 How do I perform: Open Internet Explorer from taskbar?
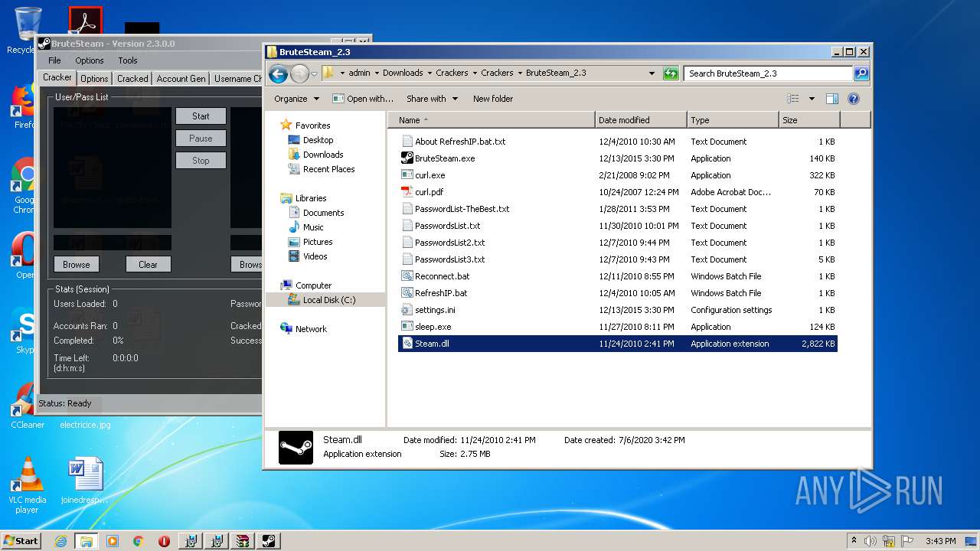(x=60, y=541)
